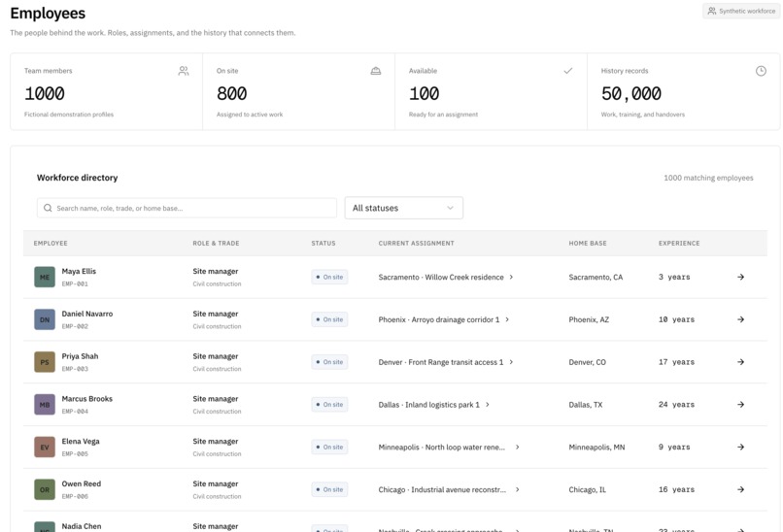This screenshot has height=532, width=783.
Task: Click the Phoenix, AZ home base
Action: [589, 319]
